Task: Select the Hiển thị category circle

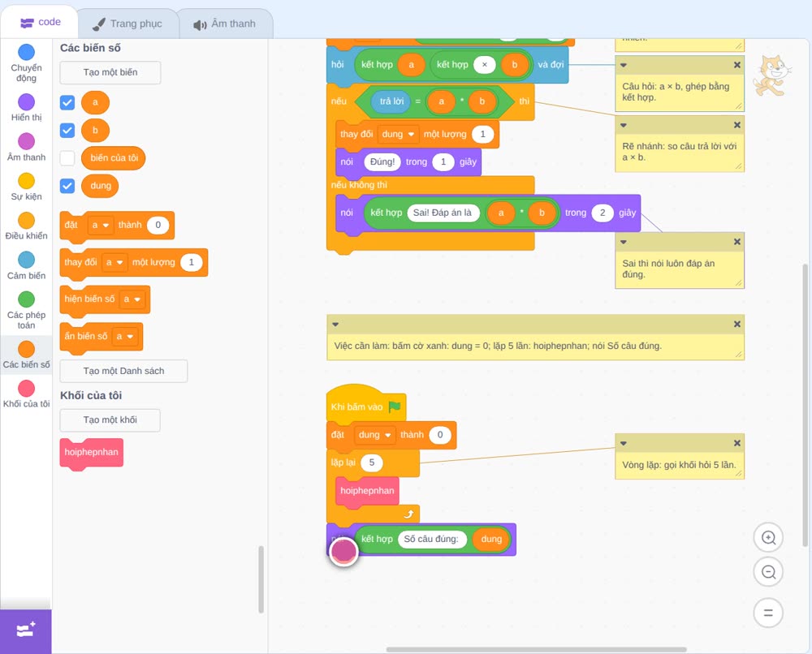Action: 27,102
